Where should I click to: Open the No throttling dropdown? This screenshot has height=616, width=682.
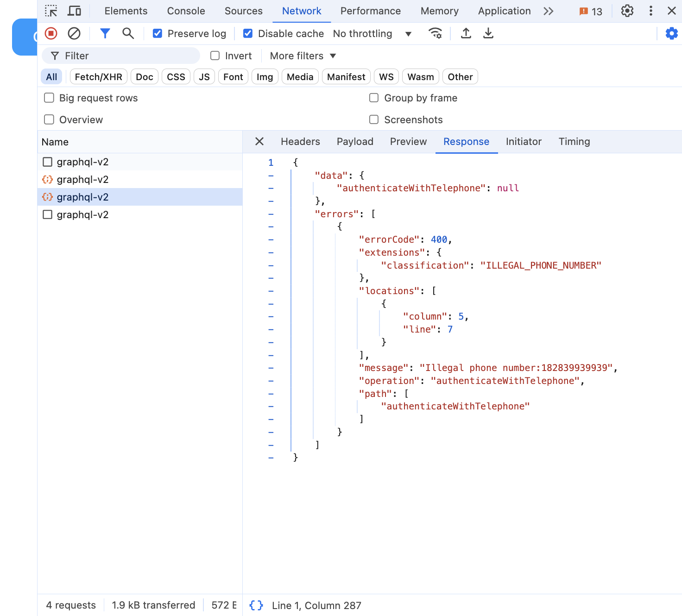[x=372, y=33]
